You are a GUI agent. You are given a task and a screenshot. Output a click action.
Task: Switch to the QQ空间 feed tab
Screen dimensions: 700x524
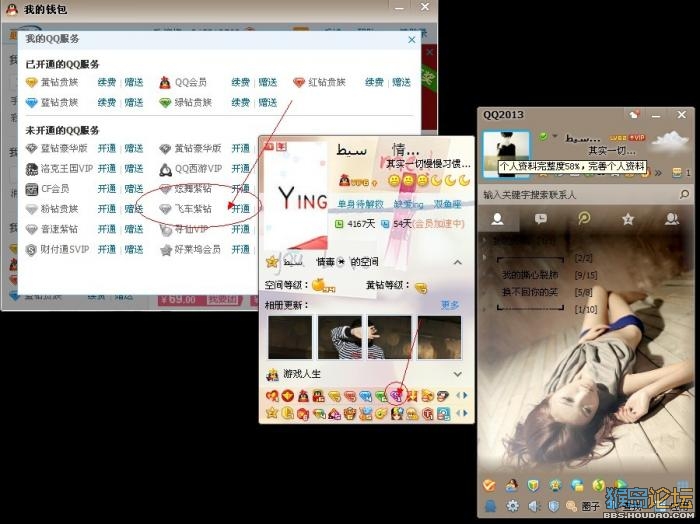[584, 219]
